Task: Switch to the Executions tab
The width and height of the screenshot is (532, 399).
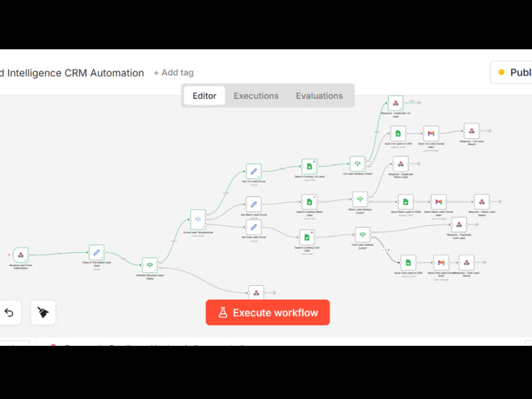Action: pos(256,96)
